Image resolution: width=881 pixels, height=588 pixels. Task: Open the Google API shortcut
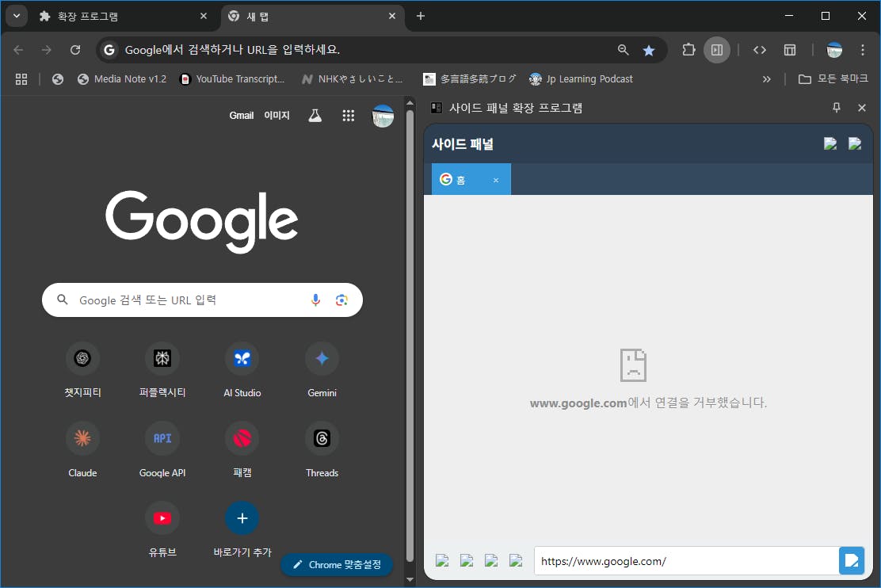(x=162, y=448)
